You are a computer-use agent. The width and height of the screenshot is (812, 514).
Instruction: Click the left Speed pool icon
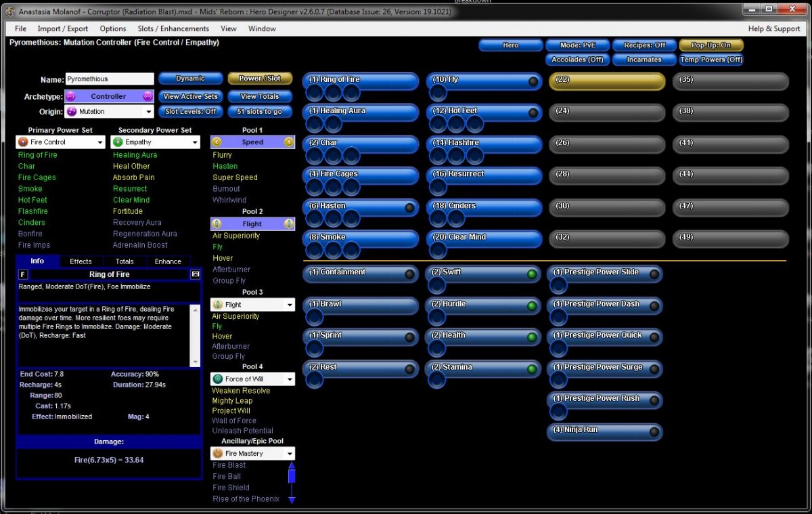click(217, 142)
